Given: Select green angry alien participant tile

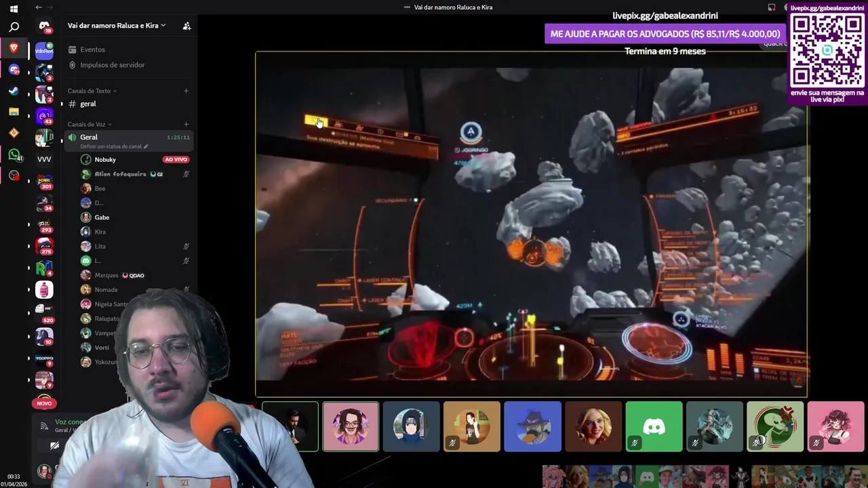Looking at the screenshot, I should (x=775, y=426).
